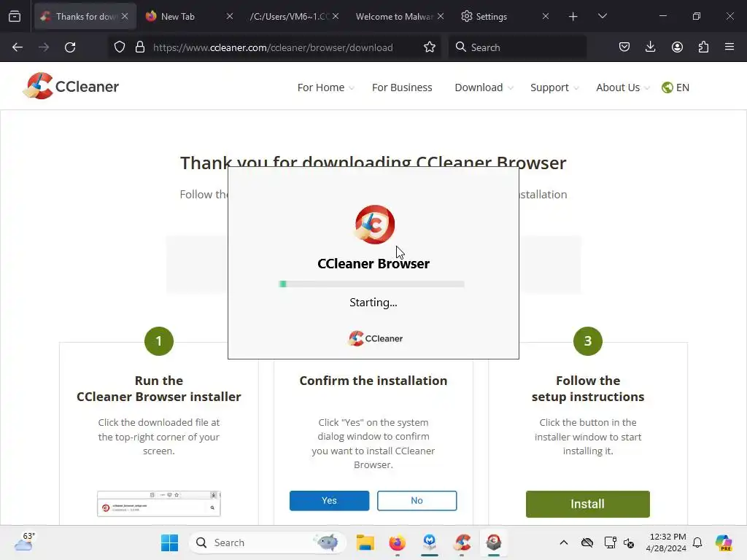Image resolution: width=747 pixels, height=560 pixels.
Task: Click the 'Confirm the installation' heading
Action: 373,381
